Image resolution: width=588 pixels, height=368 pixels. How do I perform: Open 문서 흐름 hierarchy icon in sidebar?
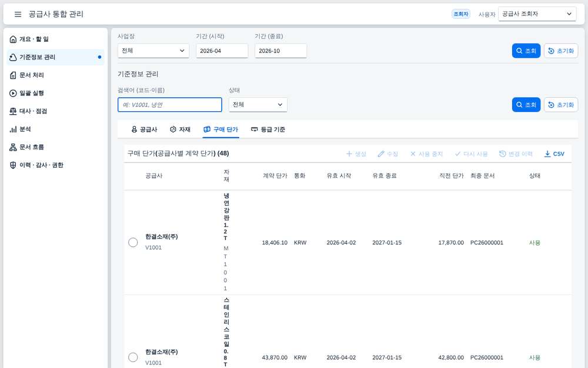point(13,147)
